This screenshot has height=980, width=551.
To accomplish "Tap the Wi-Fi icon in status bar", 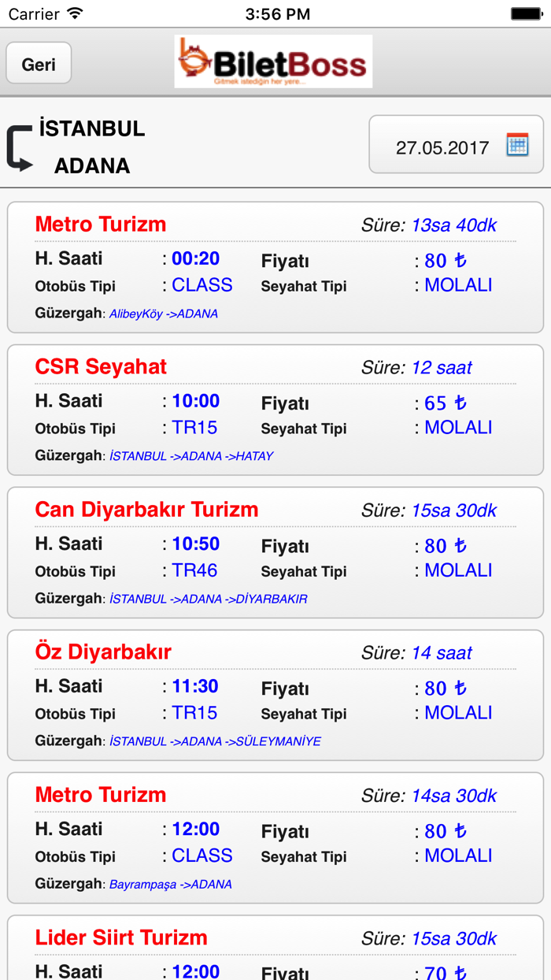I will (x=75, y=13).
